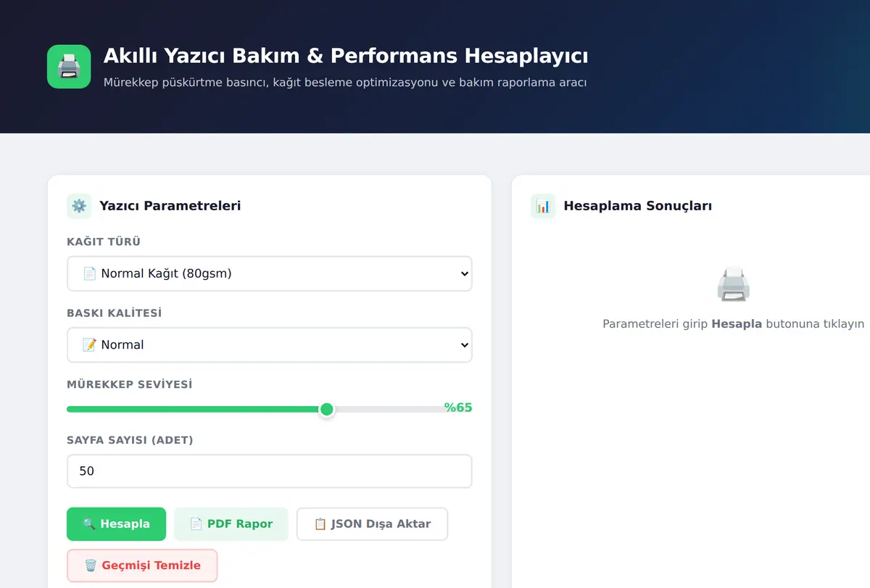Open the Kağıt Türü dropdown
Image resolution: width=870 pixels, height=588 pixels.
point(270,273)
